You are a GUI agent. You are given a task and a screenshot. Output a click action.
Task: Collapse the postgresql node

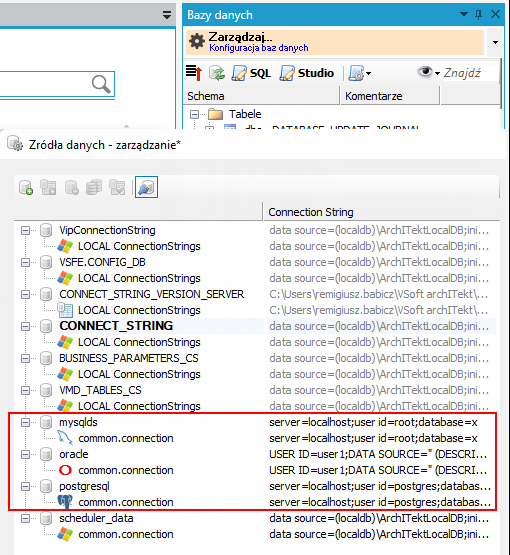tap(25, 486)
